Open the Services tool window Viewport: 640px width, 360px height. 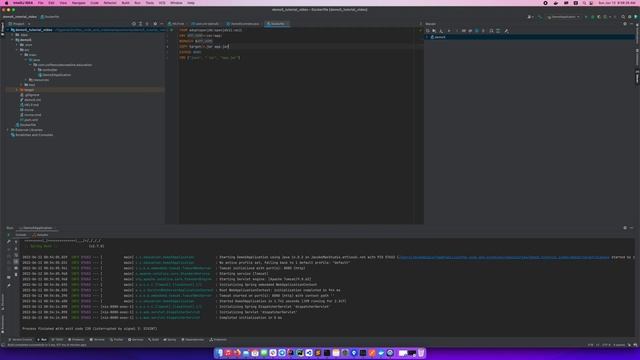pos(136,340)
